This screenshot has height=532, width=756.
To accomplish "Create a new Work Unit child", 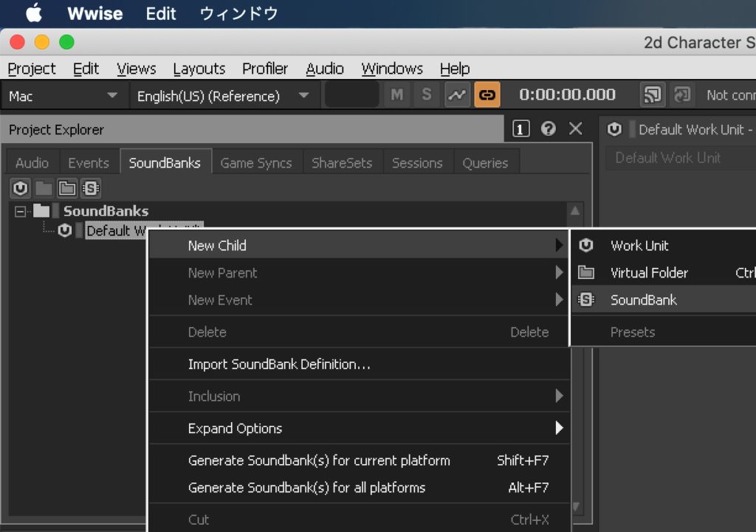I will [664, 245].
